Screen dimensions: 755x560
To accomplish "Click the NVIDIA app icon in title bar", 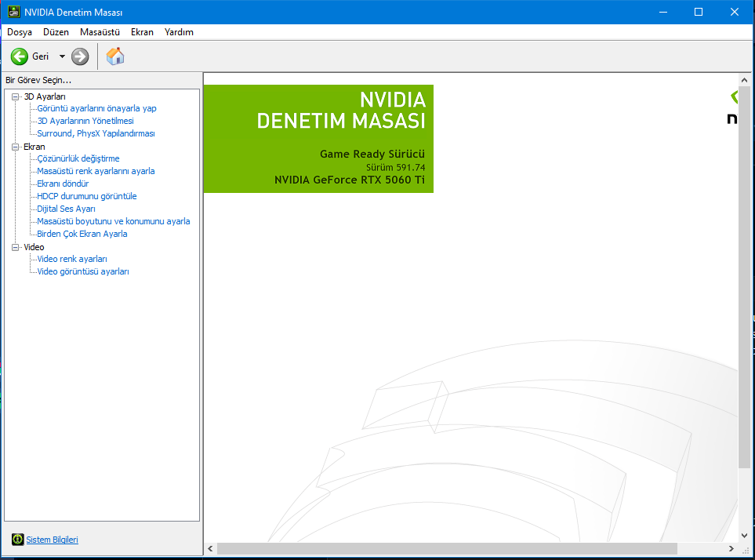I will pyautogui.click(x=13, y=12).
